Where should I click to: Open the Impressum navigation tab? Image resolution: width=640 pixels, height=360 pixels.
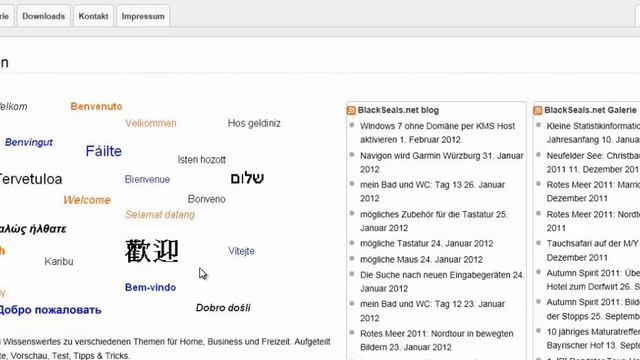[143, 16]
